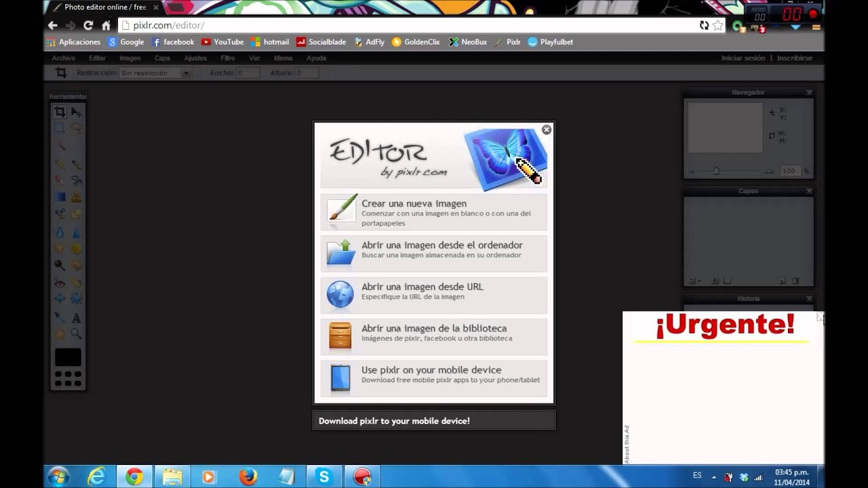The image size is (868, 488).
Task: Choose Abrir una imagen desde el ordenador
Action: point(434,253)
